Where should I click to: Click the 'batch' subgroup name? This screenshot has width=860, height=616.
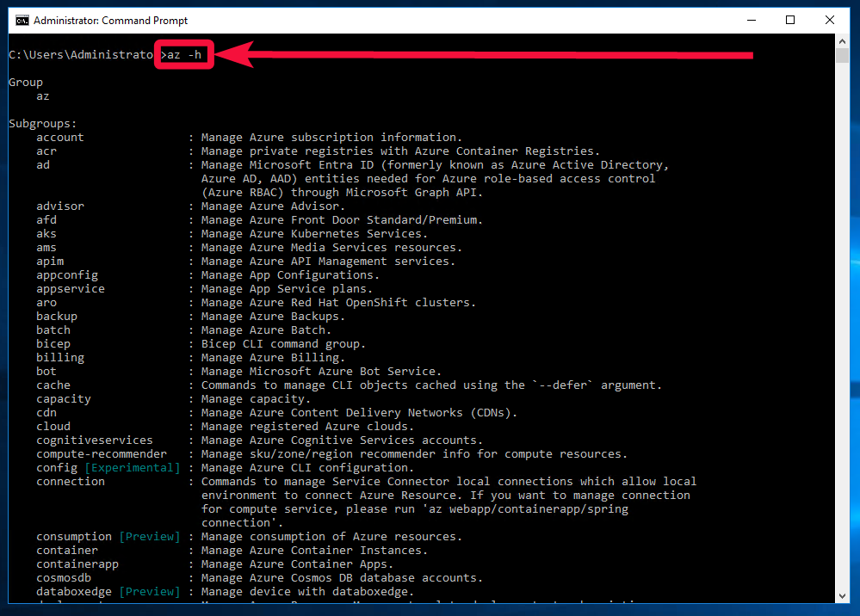pyautogui.click(x=53, y=330)
